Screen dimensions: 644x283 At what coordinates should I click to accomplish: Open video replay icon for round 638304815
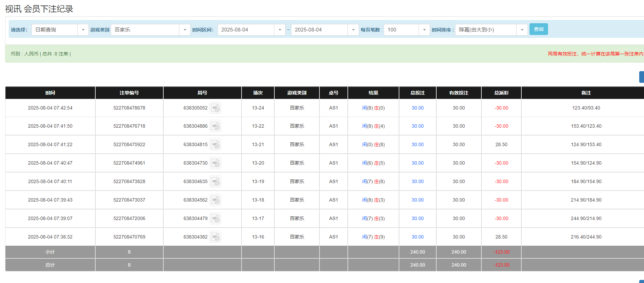click(215, 145)
